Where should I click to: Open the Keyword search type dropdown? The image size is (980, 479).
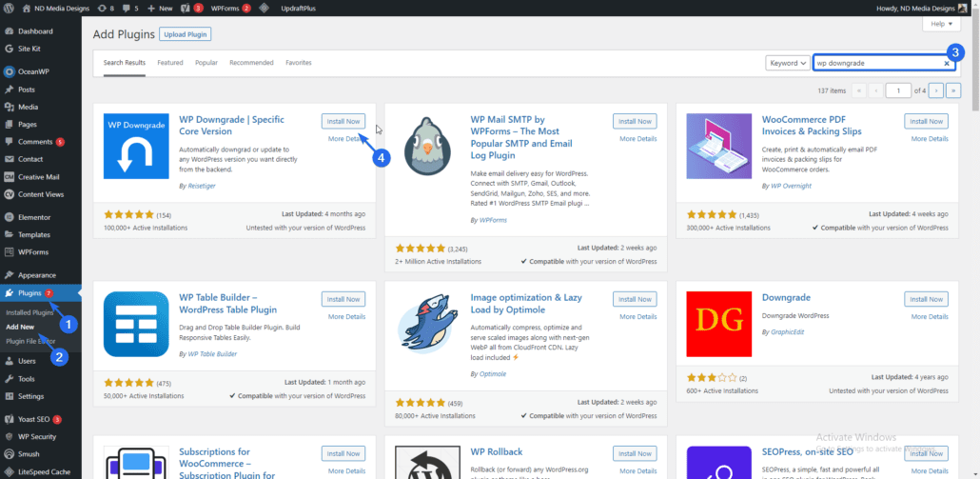(x=788, y=63)
